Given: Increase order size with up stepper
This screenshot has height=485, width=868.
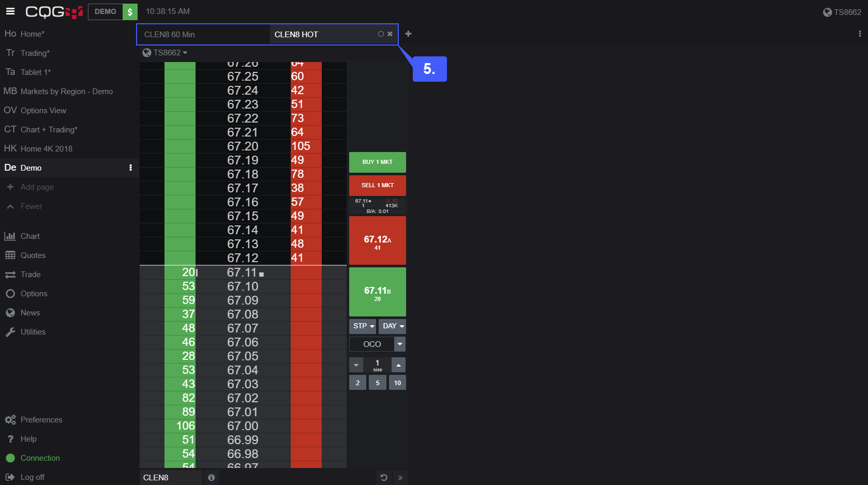Looking at the screenshot, I should (398, 365).
